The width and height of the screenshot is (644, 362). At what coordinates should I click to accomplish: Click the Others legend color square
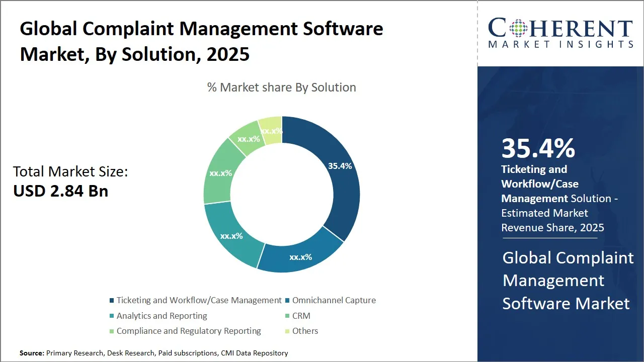pos(287,331)
